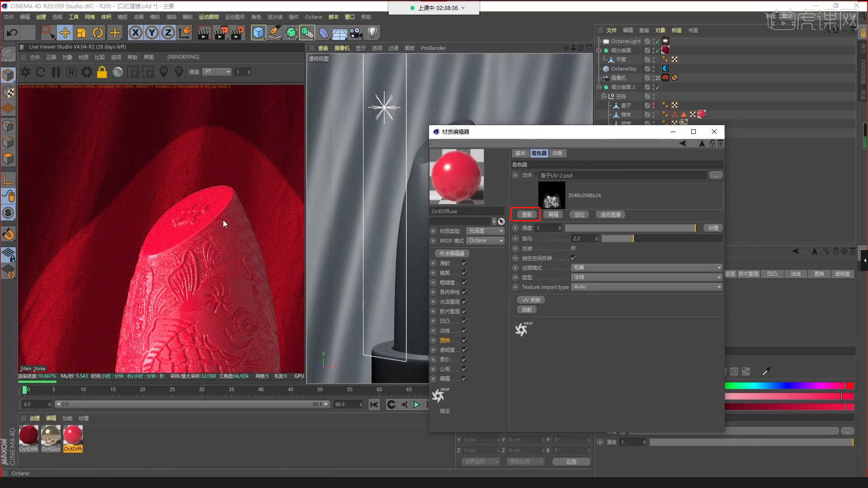The height and width of the screenshot is (488, 868).
Task: Toggle the Y axis lock
Action: tap(152, 33)
